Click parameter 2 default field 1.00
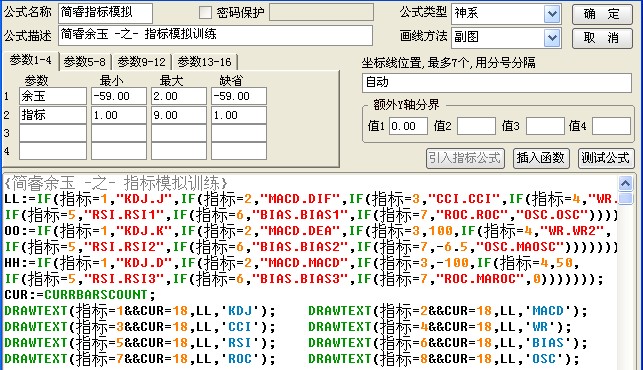Image resolution: width=643 pixels, height=370 pixels. (239, 115)
